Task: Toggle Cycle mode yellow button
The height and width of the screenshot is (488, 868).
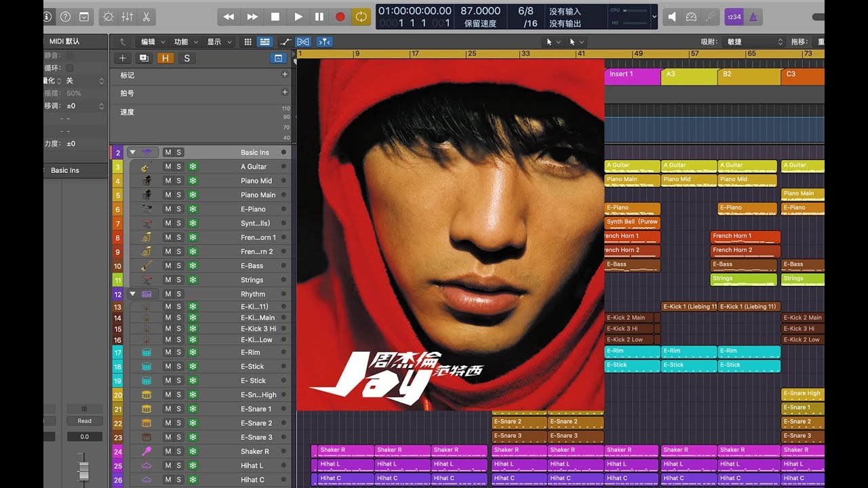Action: coord(361,16)
